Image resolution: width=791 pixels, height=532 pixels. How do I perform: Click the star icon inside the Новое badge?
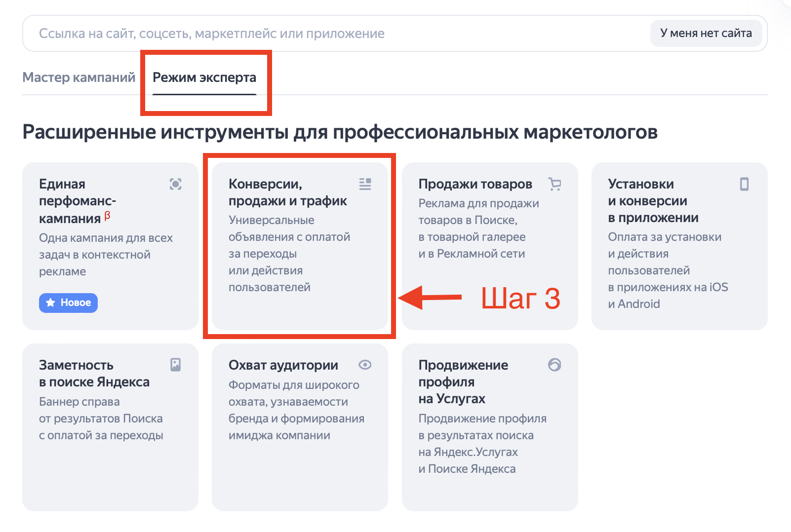click(x=50, y=303)
